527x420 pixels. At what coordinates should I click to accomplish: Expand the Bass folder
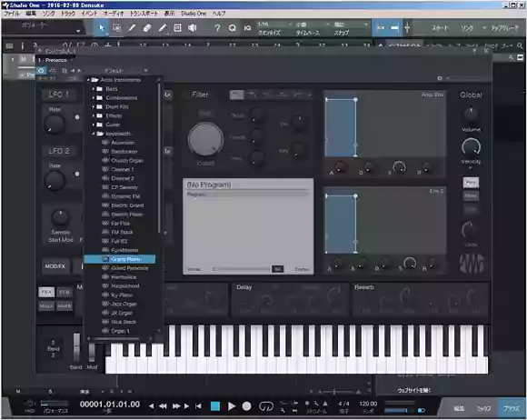point(94,89)
